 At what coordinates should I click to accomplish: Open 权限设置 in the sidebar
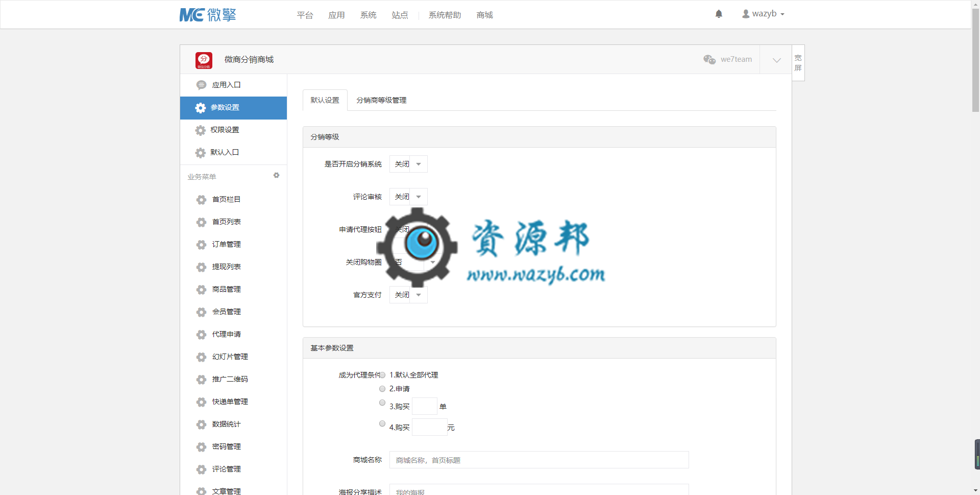pos(233,130)
